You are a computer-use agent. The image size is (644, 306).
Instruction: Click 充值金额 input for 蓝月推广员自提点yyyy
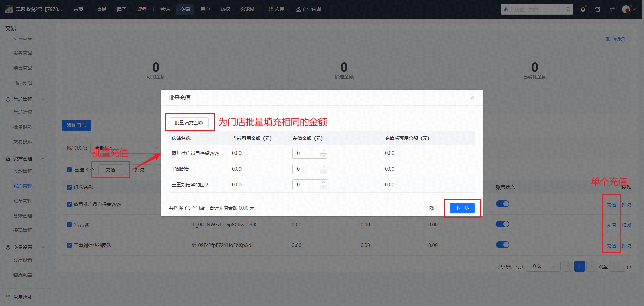coord(307,153)
